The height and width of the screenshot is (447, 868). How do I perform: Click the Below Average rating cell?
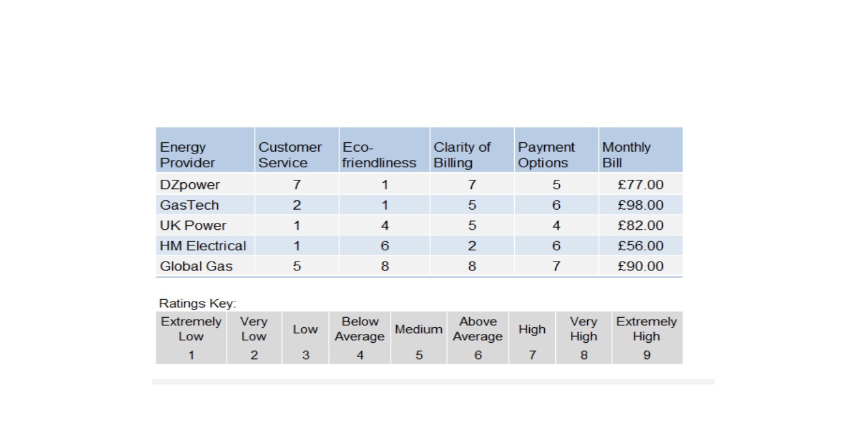(359, 338)
